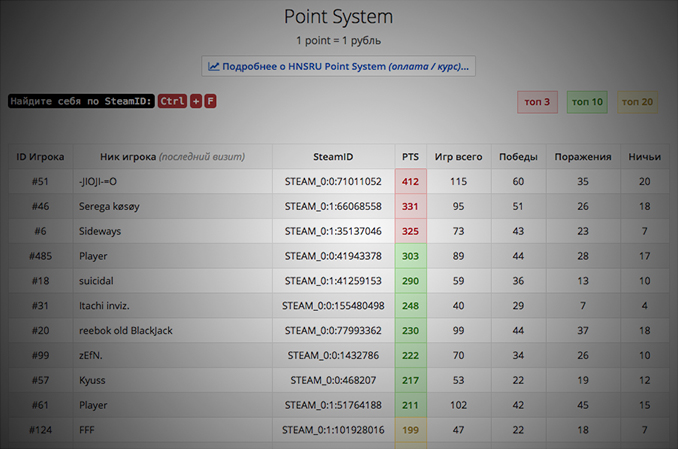
Task: Click the Ctrl key badge
Action: pos(172,101)
